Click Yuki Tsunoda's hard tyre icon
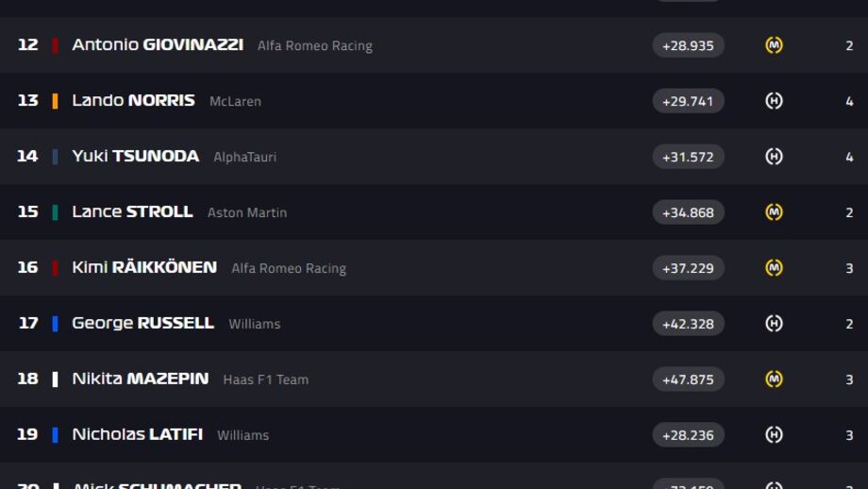Viewport: 868px width, 489px height. pyautogui.click(x=774, y=157)
